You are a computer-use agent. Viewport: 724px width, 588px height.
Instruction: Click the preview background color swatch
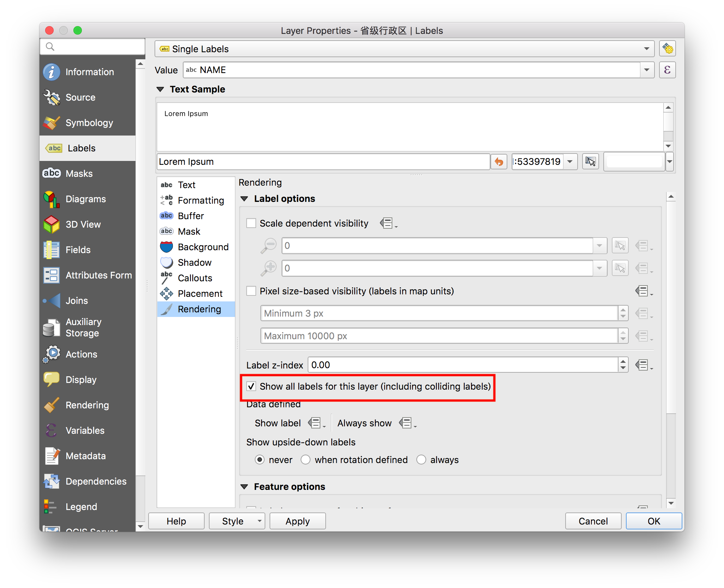634,162
